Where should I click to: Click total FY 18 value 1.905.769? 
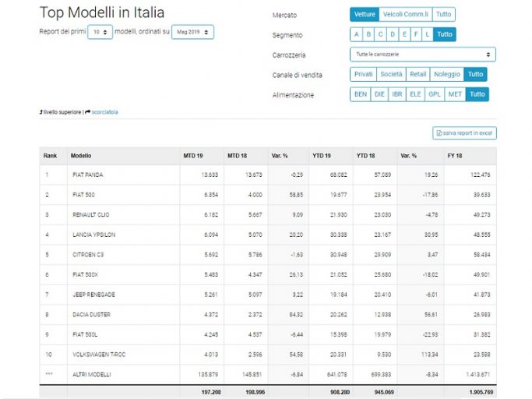pos(481,392)
